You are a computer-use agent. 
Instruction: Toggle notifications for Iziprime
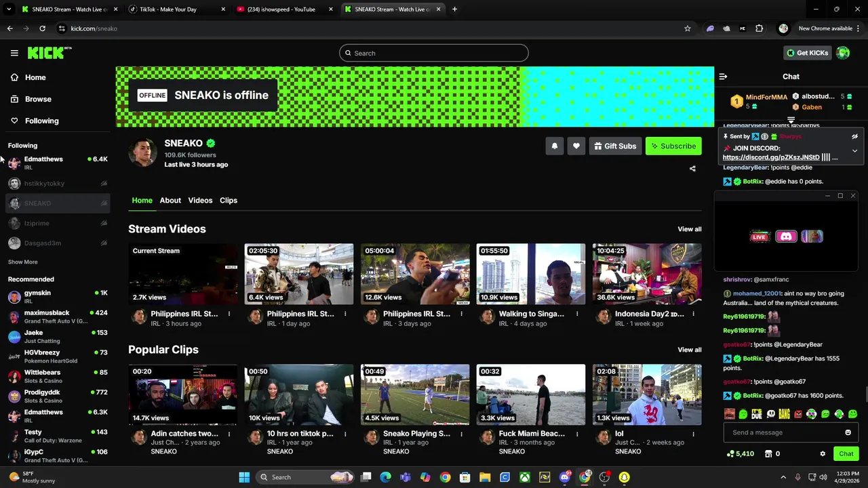(104, 223)
